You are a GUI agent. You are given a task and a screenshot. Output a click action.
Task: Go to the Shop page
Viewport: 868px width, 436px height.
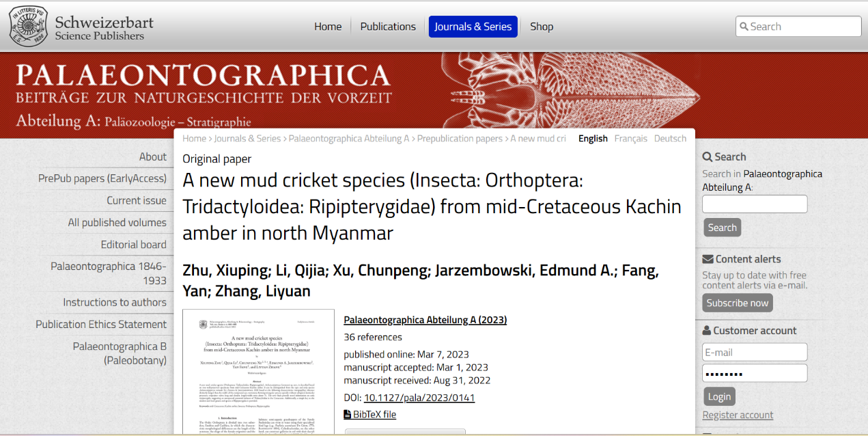pyautogui.click(x=542, y=27)
